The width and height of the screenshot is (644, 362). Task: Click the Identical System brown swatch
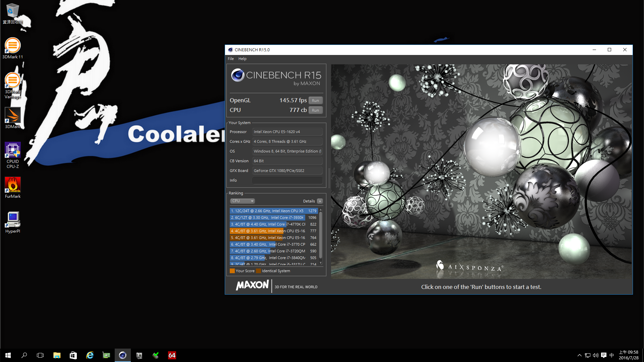point(258,271)
